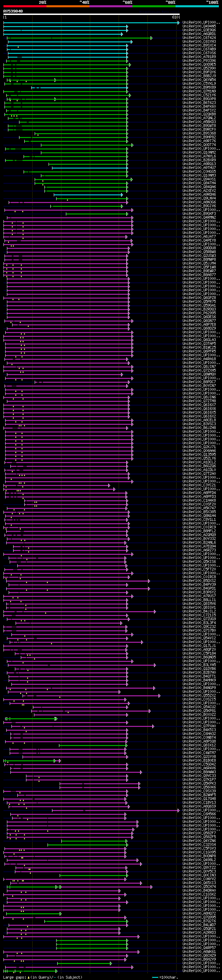Open hit label UniRef100_A6QRD1
222x980 pixels.
coord(199,34)
